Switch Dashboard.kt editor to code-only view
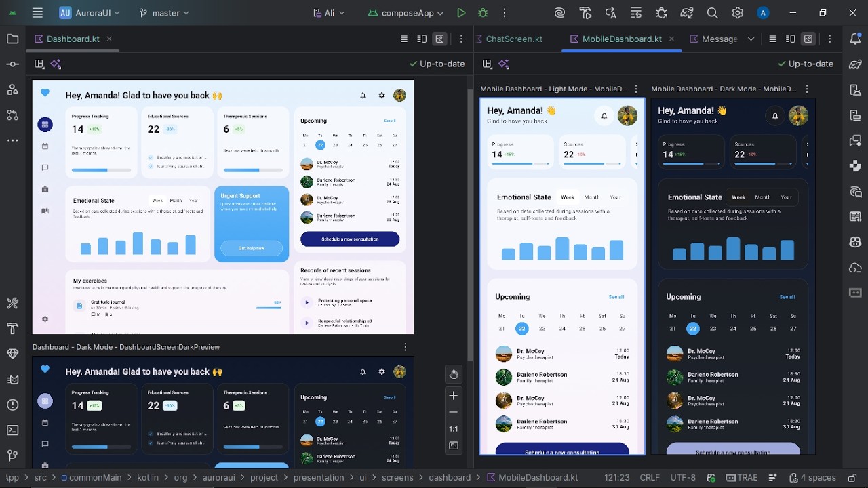868x488 pixels. point(404,39)
